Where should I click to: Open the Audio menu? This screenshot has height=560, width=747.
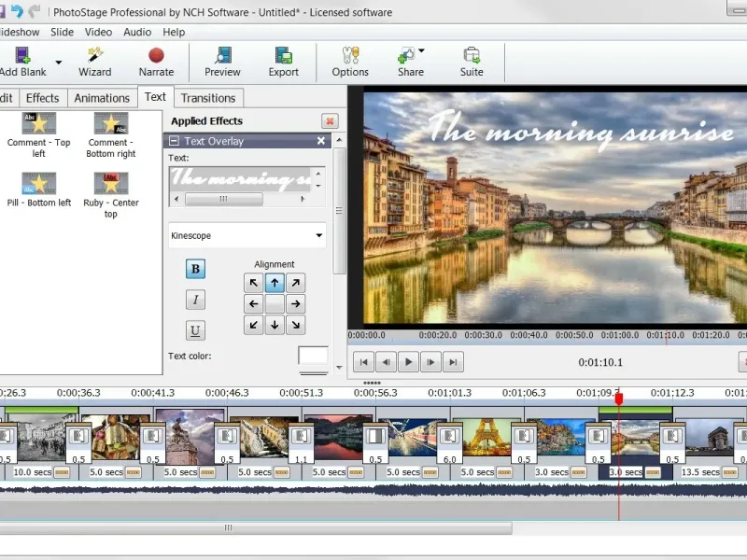click(x=137, y=32)
